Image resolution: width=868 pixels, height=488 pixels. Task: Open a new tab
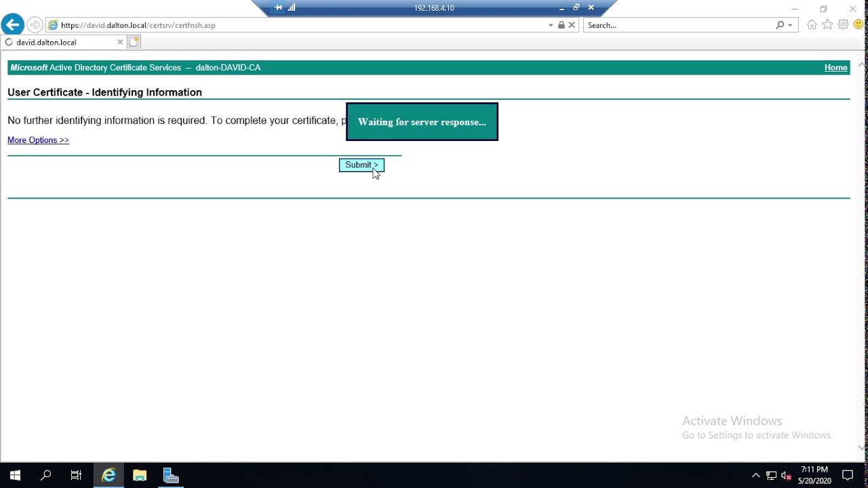(134, 42)
